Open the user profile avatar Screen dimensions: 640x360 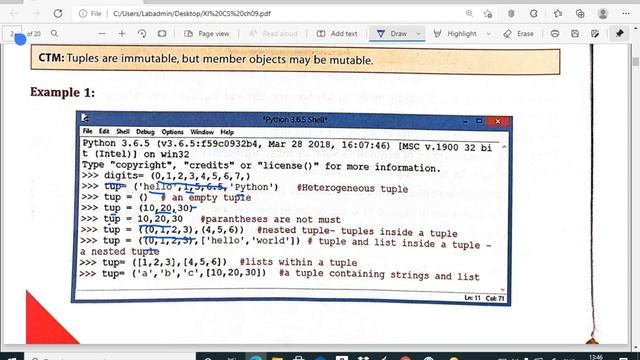pyautogui.click(x=603, y=13)
